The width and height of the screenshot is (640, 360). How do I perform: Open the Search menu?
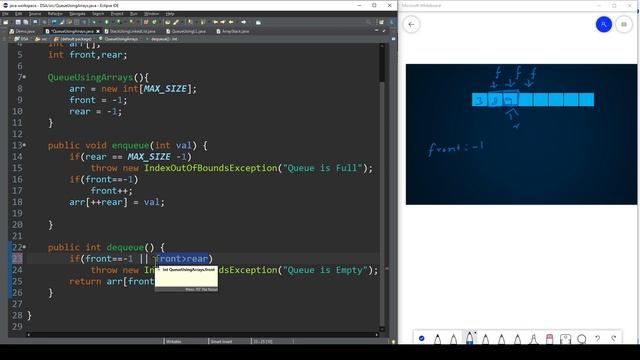(x=98, y=14)
